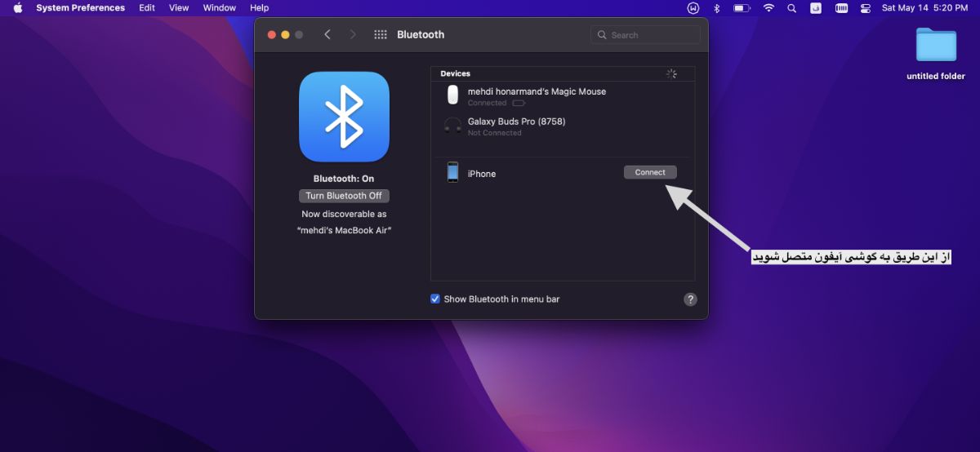The image size is (980, 452).
Task: Select mehdi honarmand's Magic Mouse row
Action: (x=563, y=96)
